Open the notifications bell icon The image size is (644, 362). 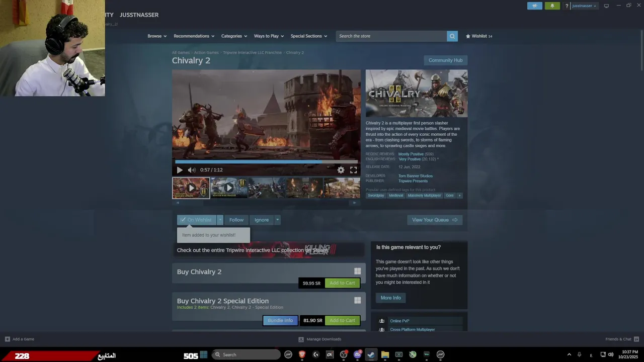pyautogui.click(x=552, y=6)
